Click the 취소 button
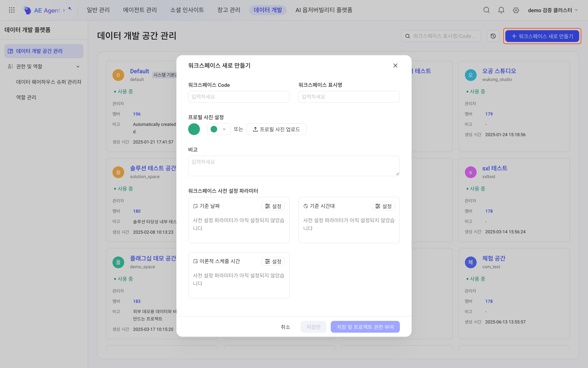The image size is (588, 368). pos(285,327)
